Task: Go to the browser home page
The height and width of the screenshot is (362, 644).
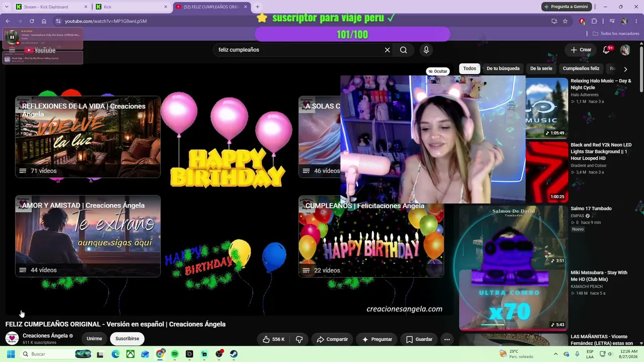Action: pos(44,21)
